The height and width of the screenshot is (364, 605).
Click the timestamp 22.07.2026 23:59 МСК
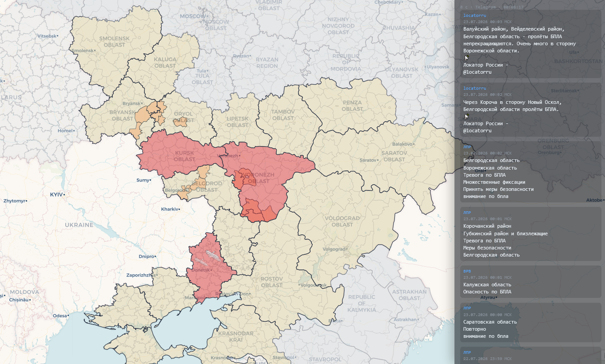click(x=487, y=358)
